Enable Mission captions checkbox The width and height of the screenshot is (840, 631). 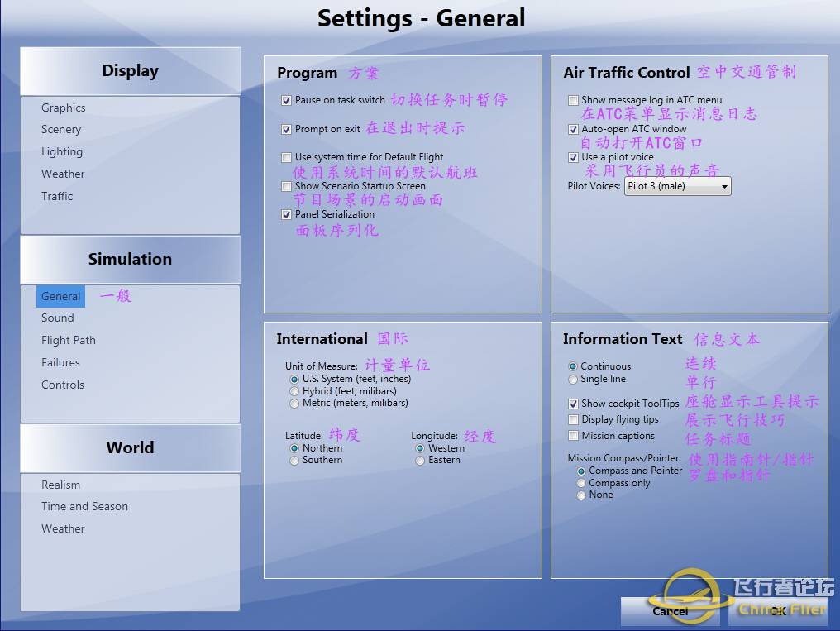tap(573, 436)
